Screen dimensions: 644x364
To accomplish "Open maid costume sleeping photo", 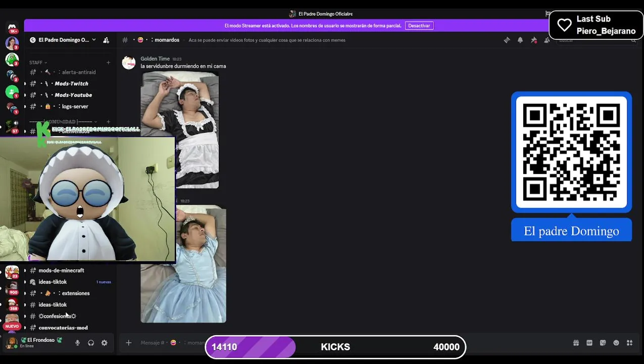I will point(180,130).
